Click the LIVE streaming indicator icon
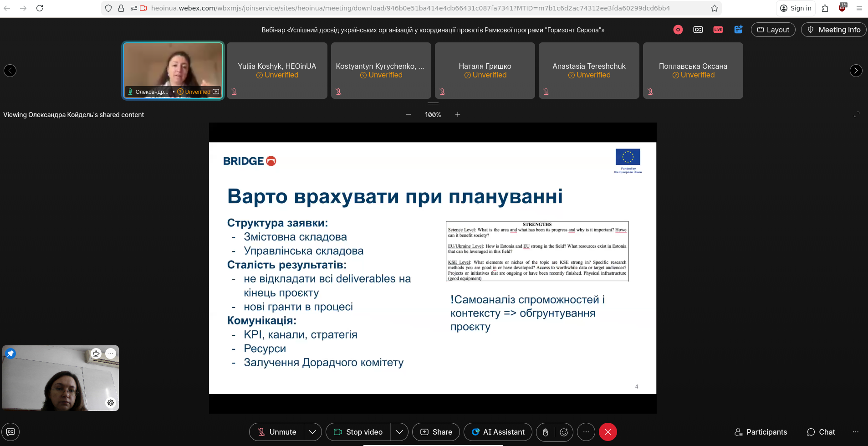 click(x=718, y=30)
